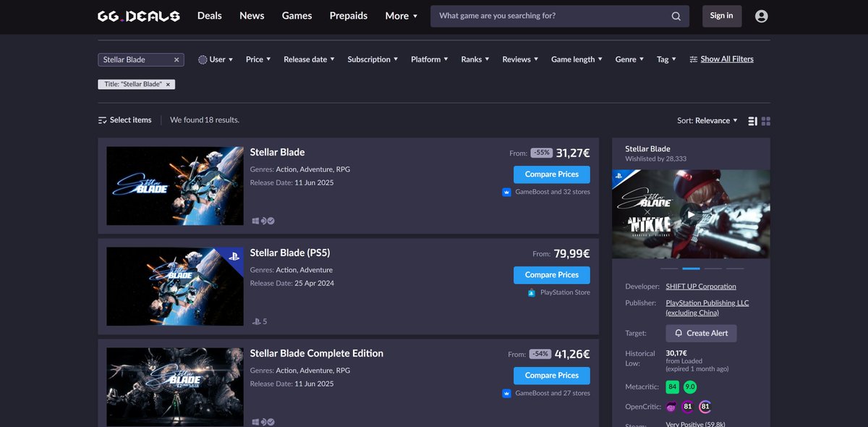Click Create Alert button
The image size is (868, 427).
click(702, 333)
